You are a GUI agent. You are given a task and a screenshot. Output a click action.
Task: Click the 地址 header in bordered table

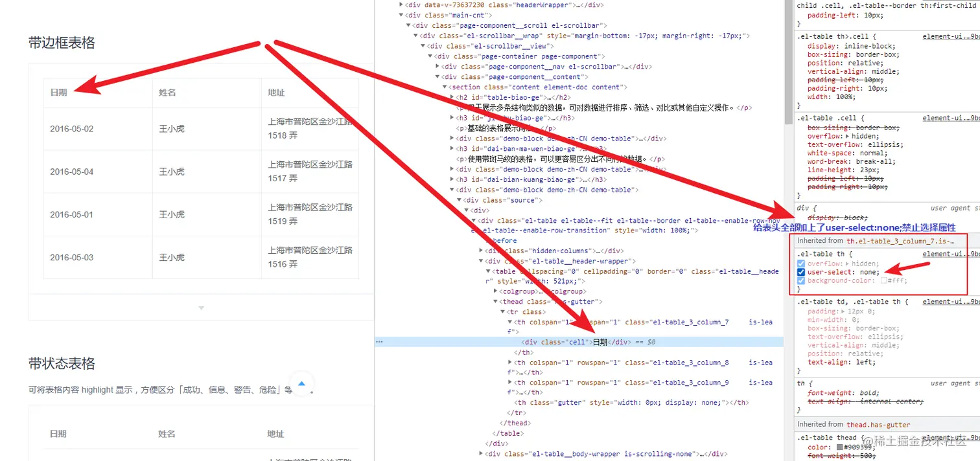click(276, 93)
